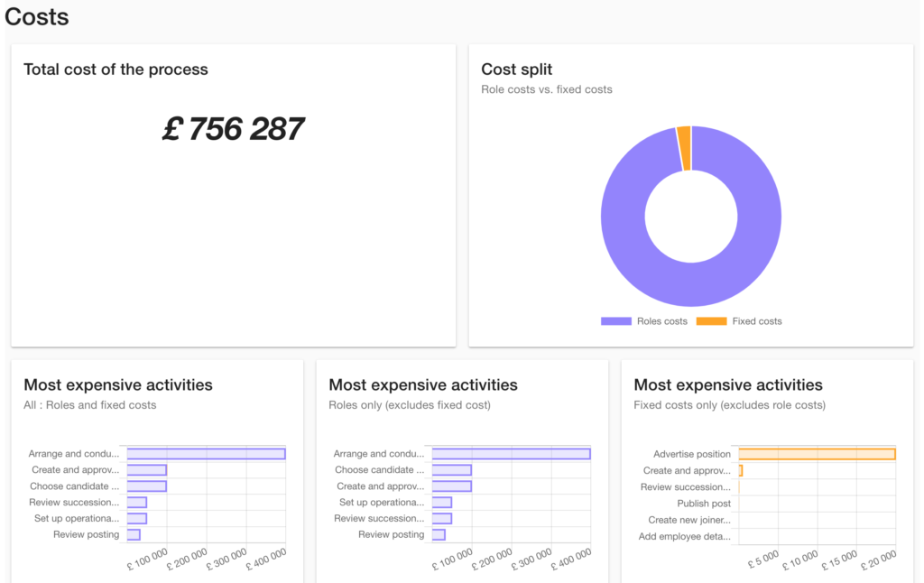Click the £ 20 000 axis label
This screenshot has width=924, height=583.
tap(879, 560)
